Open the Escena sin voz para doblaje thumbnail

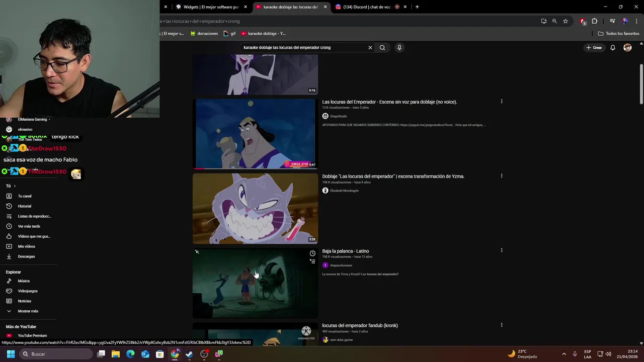click(x=255, y=134)
